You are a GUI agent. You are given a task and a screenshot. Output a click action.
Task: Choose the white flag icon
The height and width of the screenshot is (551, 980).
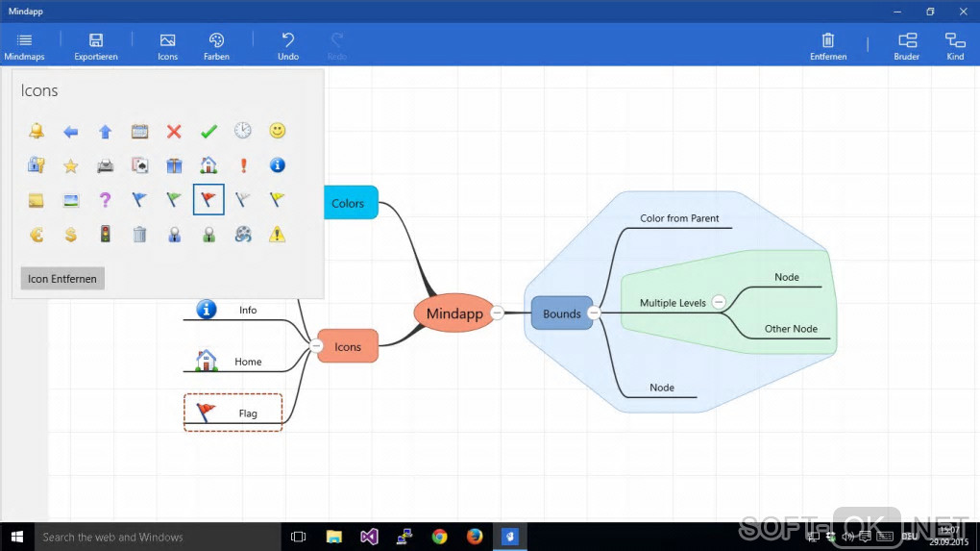click(242, 199)
